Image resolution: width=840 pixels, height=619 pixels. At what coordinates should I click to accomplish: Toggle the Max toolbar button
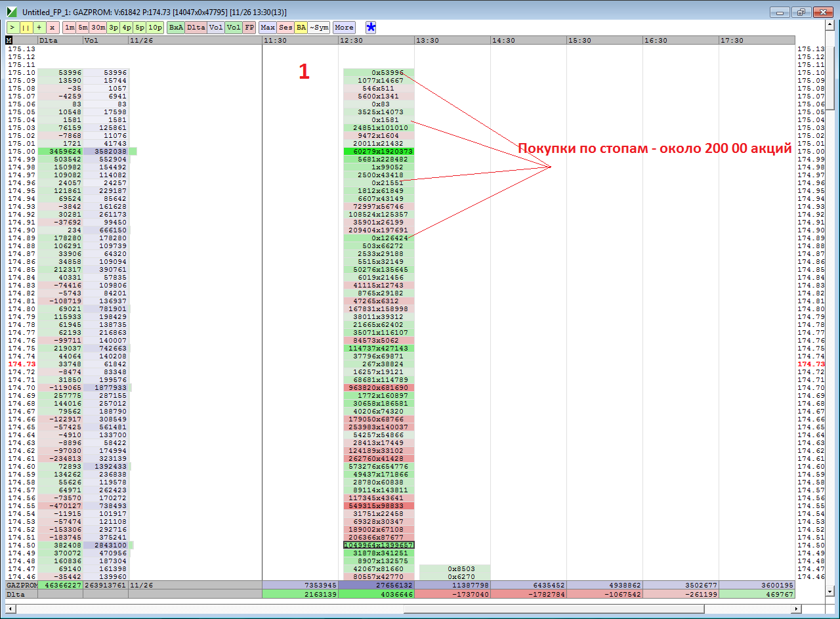pos(268,28)
